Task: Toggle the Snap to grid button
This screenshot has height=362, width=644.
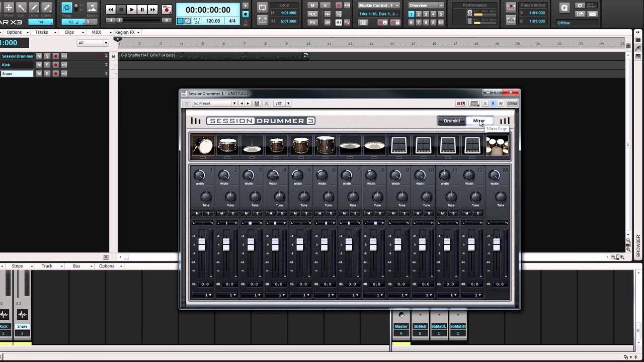Action: click(x=66, y=8)
